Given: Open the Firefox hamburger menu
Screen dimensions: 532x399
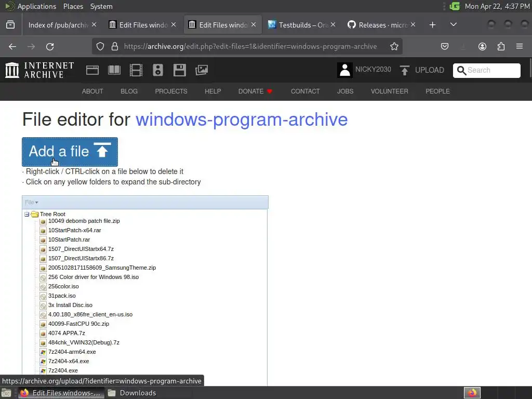Looking at the screenshot, I should pos(520,46).
